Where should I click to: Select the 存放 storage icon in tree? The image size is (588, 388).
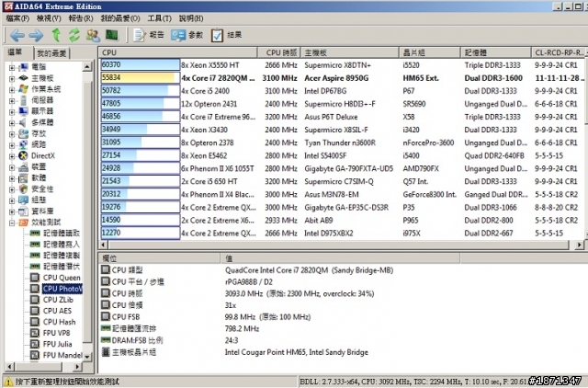(x=23, y=133)
